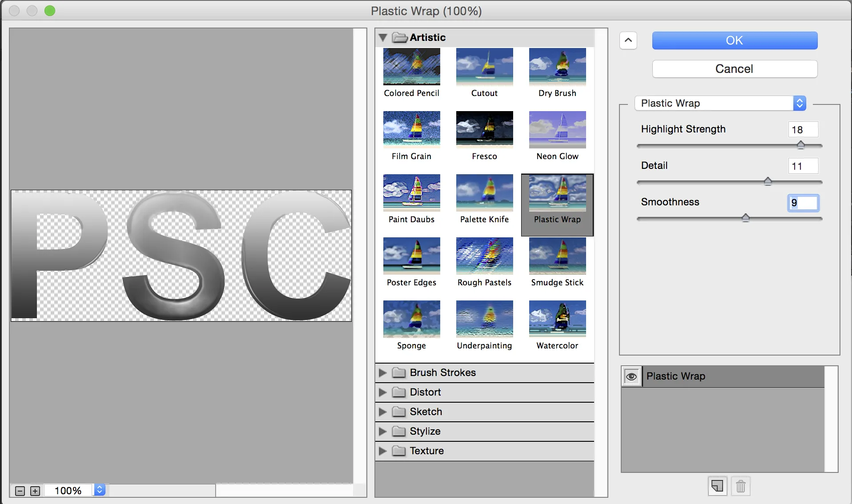Expand the Brush Strokes folder

pyautogui.click(x=382, y=373)
